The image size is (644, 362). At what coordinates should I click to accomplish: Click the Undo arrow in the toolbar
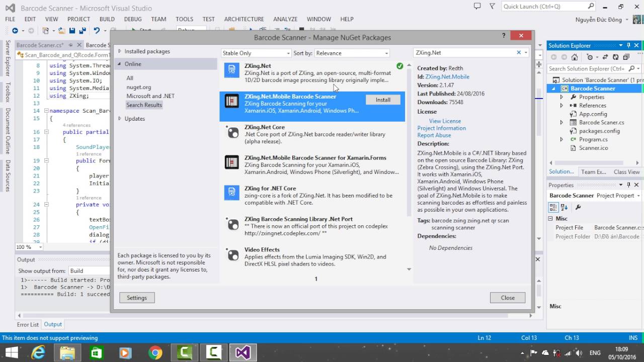point(96,31)
